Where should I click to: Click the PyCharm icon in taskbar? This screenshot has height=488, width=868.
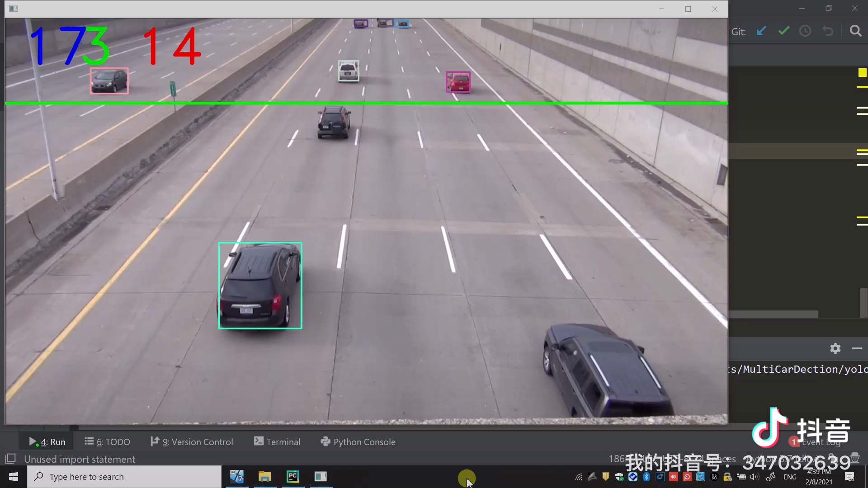293,477
